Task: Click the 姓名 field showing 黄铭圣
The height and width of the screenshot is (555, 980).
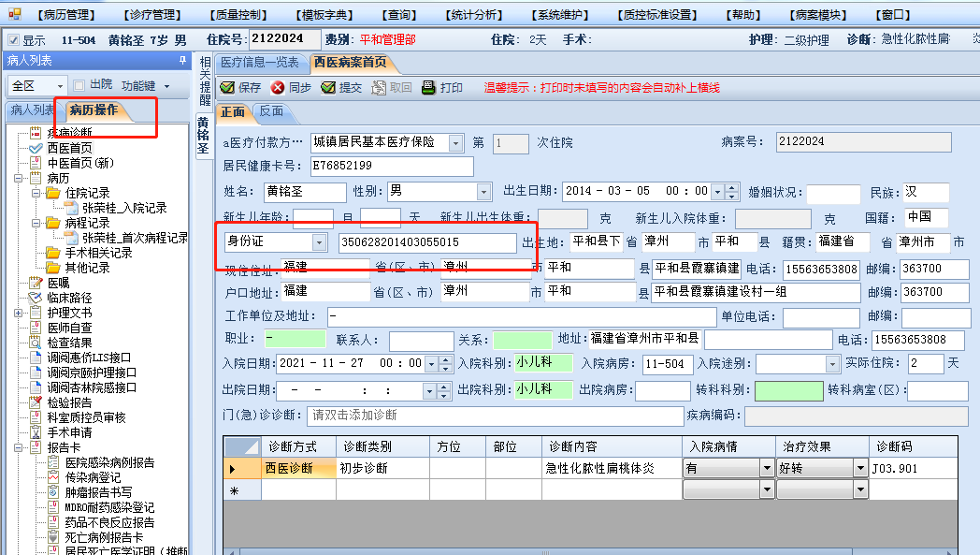Action: pyautogui.click(x=304, y=192)
